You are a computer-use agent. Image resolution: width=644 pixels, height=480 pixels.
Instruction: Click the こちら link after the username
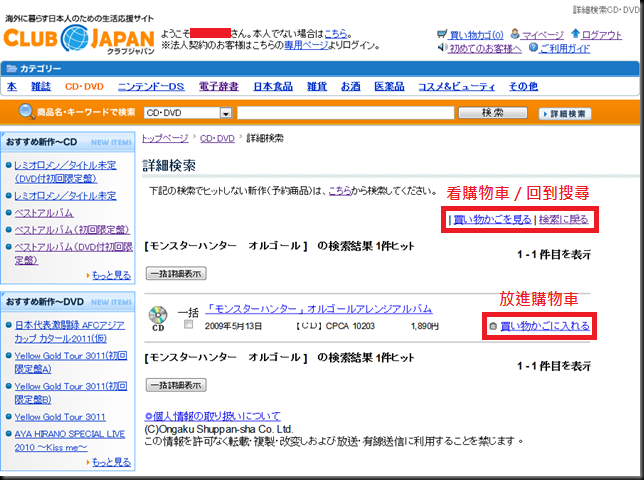(x=336, y=34)
